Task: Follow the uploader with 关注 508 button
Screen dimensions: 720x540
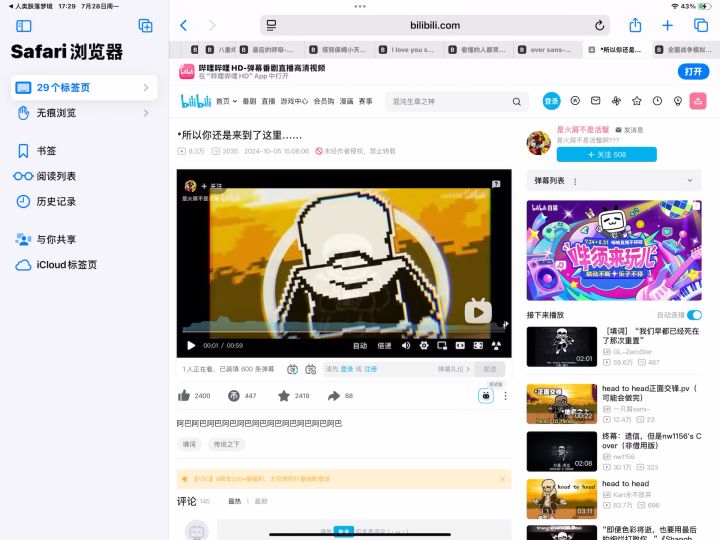Action: click(x=607, y=155)
